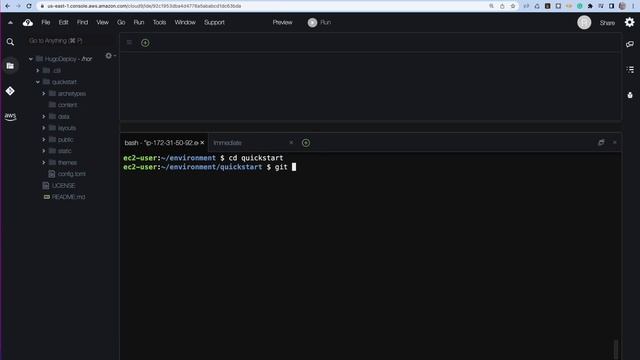
Task: Click the terminal line with the git prompt
Action: click(209, 167)
